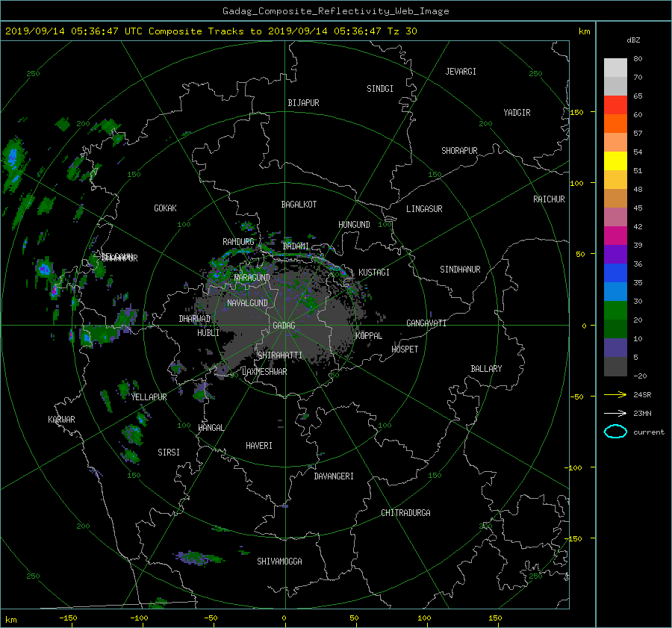
Task: Click the HUNGUND city label
Action: tap(354, 225)
